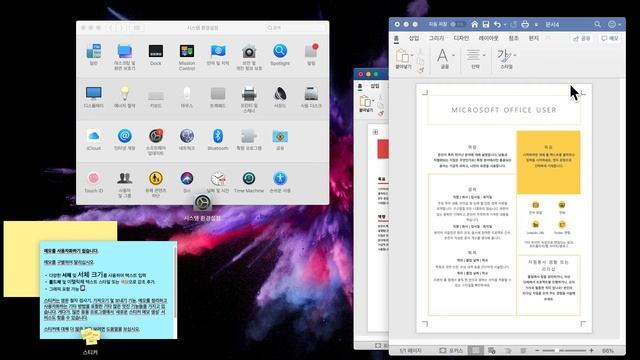The image size is (640, 360).
Task: Click the Comments (메모) button in Word
Action: (x=609, y=38)
